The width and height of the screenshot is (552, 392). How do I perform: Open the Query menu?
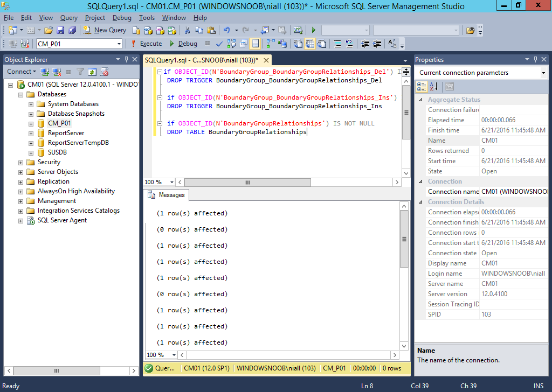(68, 18)
